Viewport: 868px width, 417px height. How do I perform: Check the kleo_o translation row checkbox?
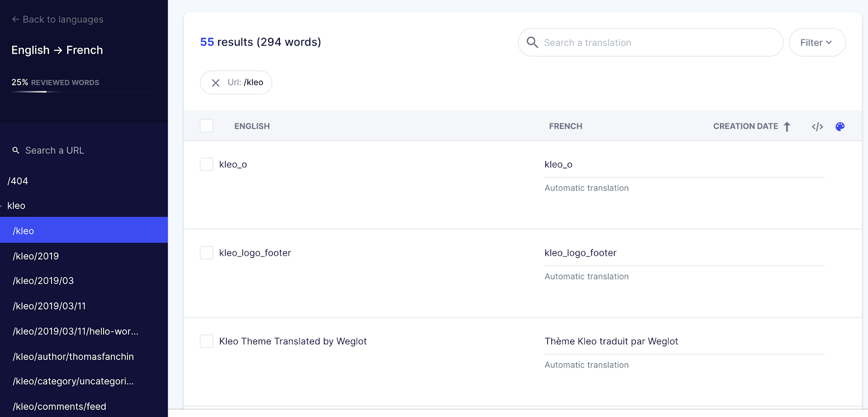[207, 165]
